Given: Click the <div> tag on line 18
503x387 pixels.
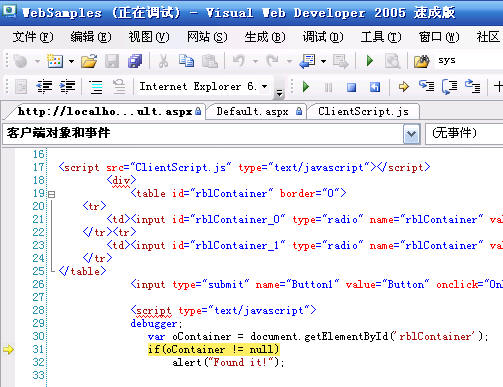Looking at the screenshot, I should pyautogui.click(x=121, y=180).
